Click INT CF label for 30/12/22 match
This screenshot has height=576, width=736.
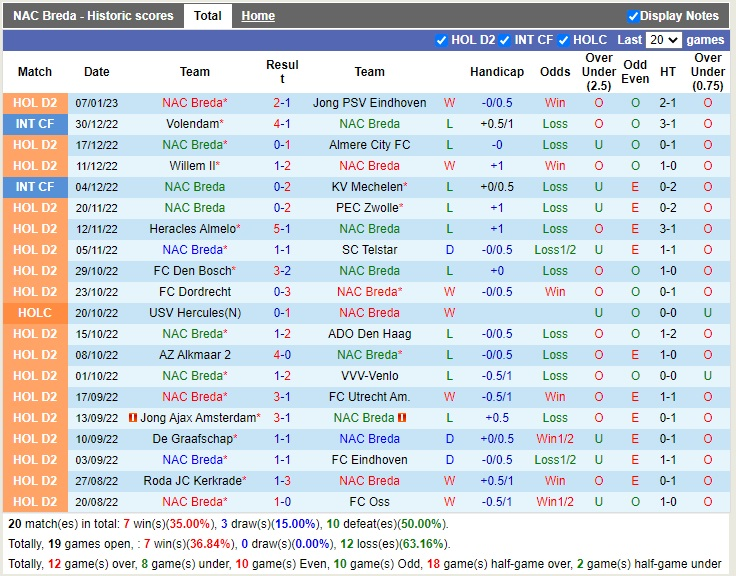[x=35, y=124]
